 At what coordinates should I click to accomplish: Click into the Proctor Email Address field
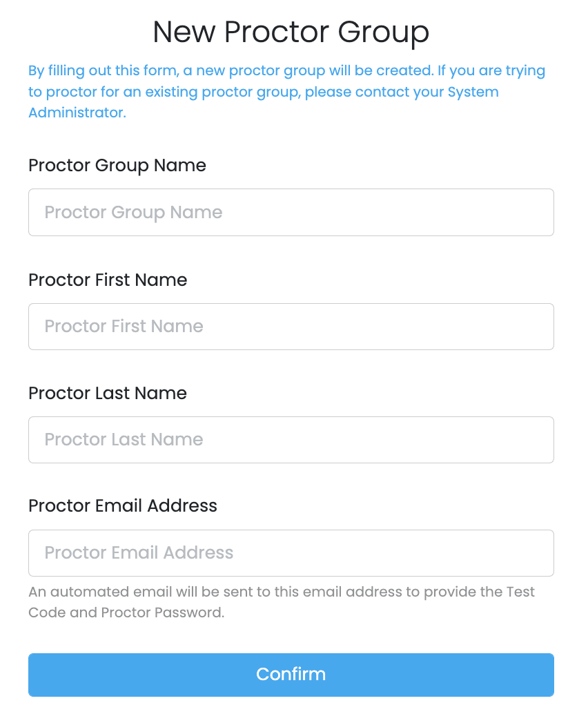pos(291,552)
